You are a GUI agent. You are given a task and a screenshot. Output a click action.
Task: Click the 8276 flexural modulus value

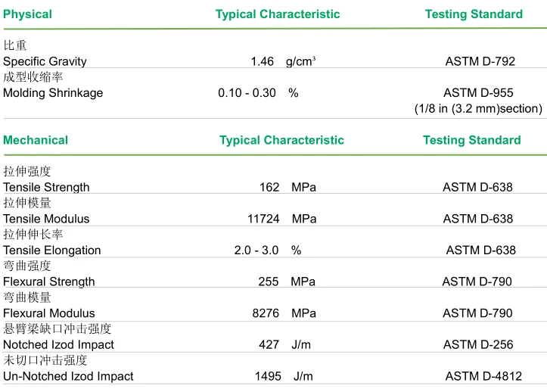tap(266, 313)
